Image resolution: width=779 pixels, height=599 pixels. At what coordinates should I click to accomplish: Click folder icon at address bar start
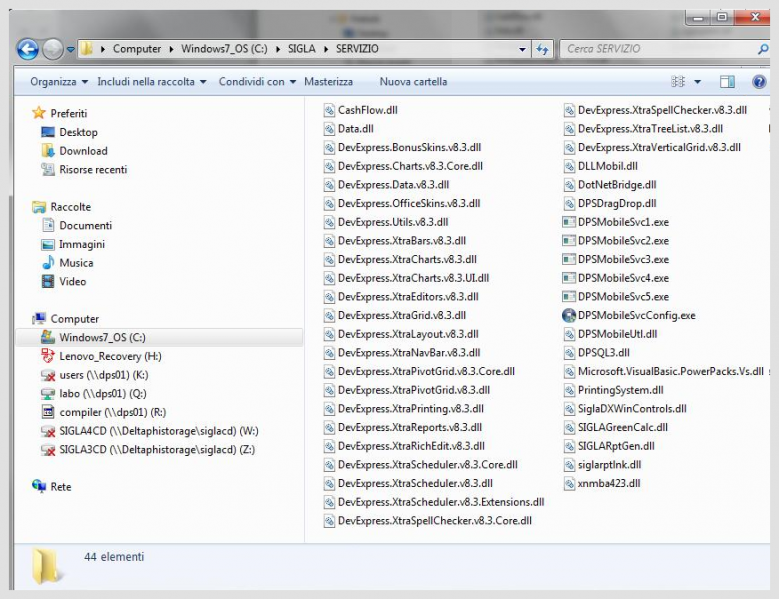coord(87,49)
